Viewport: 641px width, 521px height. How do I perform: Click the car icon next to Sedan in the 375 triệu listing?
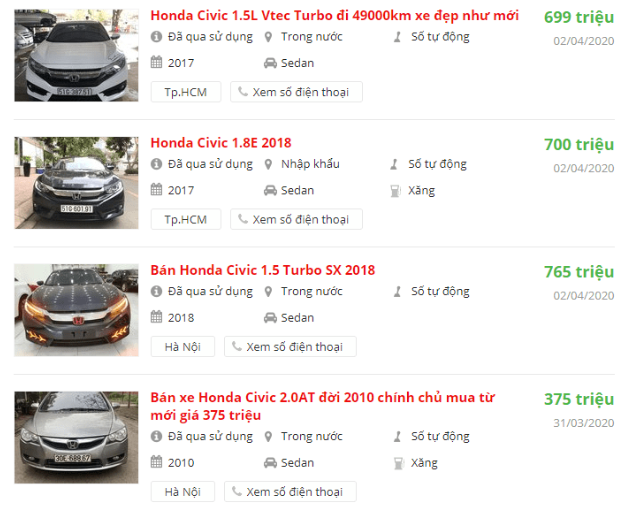[270, 463]
